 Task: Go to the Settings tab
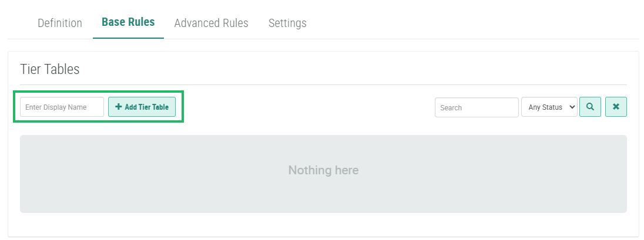[287, 23]
